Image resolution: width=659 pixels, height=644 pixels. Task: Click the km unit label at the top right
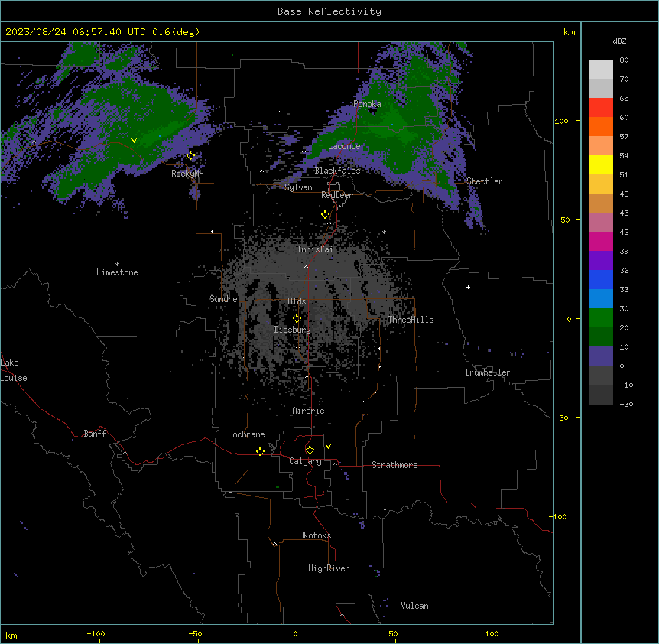pyautogui.click(x=570, y=32)
